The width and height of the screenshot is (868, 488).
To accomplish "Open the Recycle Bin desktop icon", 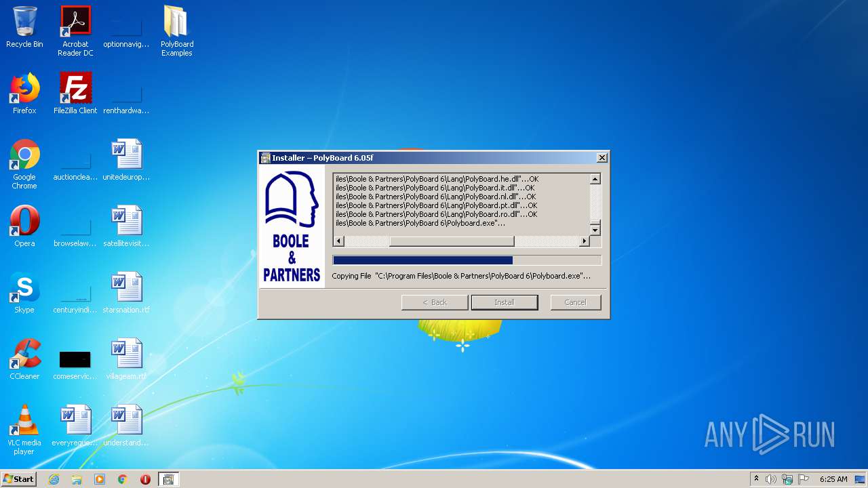I will (x=24, y=27).
